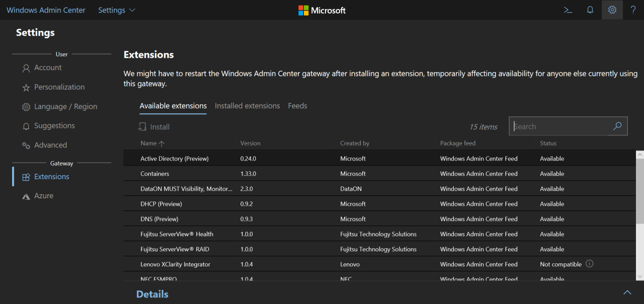Sort by the Name column header
644x304 pixels.
click(148, 143)
